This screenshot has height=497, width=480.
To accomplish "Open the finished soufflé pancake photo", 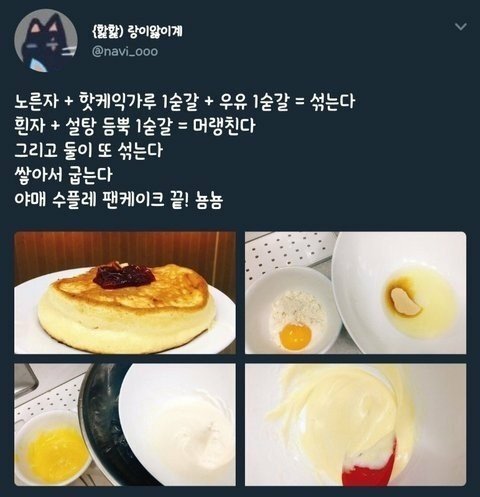I will (125, 293).
